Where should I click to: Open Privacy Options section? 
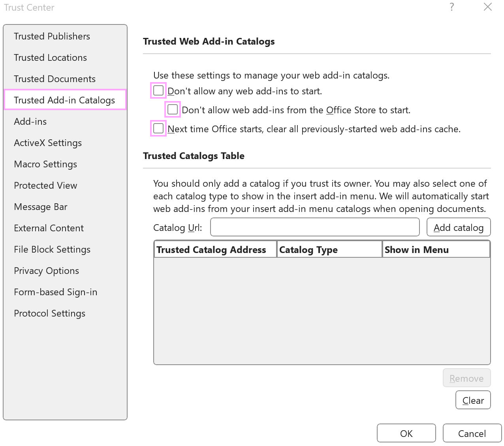coord(46,271)
